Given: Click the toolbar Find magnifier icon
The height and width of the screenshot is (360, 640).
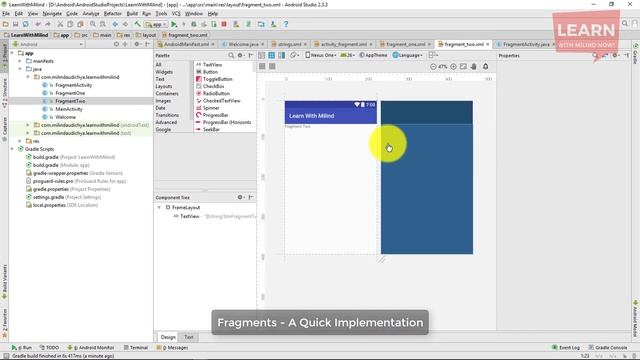Looking at the screenshot, I should 93,24.
